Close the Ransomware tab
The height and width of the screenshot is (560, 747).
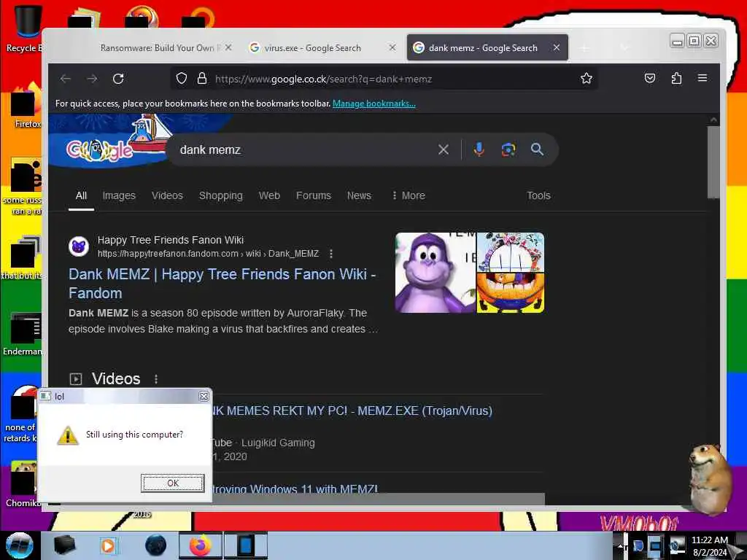coord(228,47)
